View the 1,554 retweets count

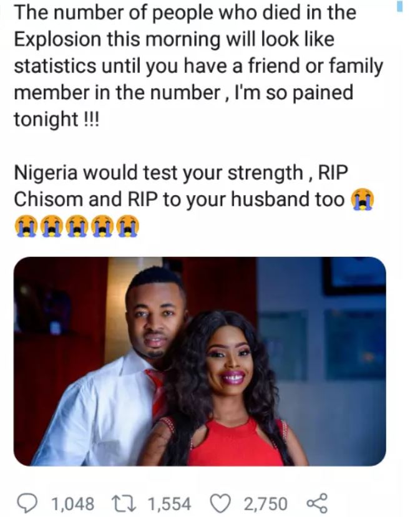[170, 504]
